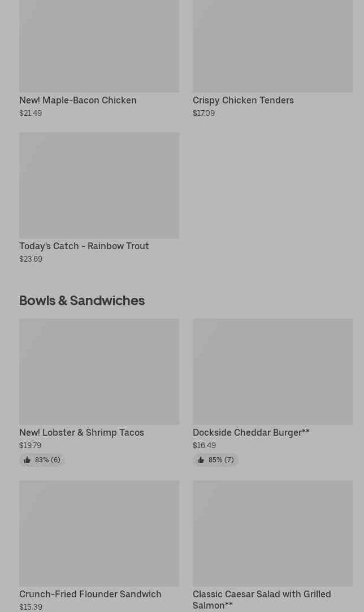This screenshot has height=612, width=364.
Task: Open the Dockside Cheddar Burger title
Action: coord(251,433)
